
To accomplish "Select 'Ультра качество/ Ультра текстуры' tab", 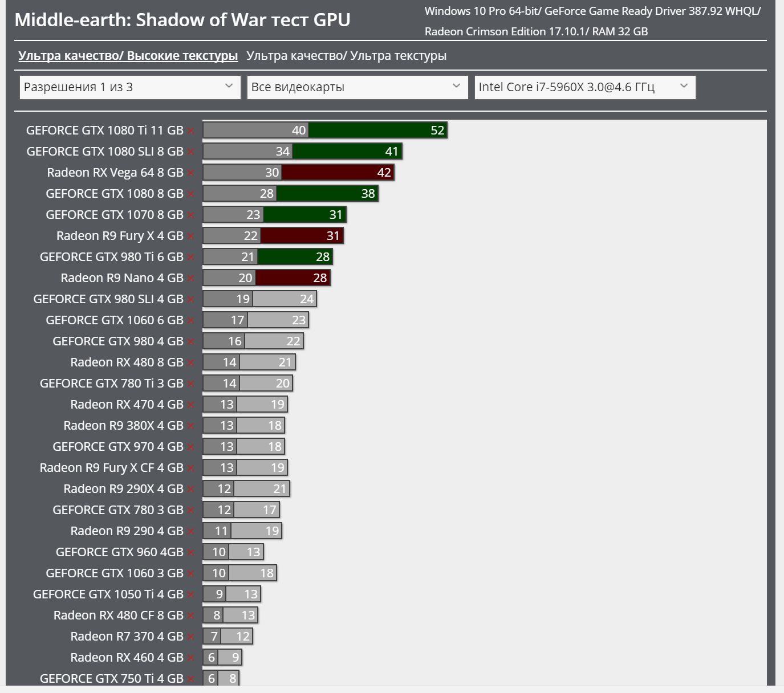I will pyautogui.click(x=346, y=56).
